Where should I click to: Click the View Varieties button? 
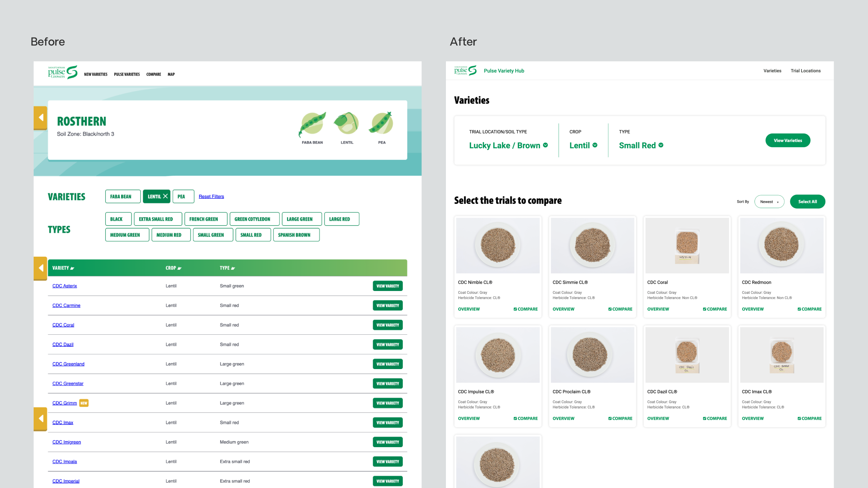[788, 140]
